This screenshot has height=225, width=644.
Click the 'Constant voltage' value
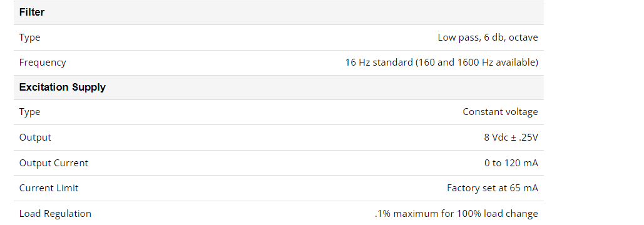(x=500, y=112)
